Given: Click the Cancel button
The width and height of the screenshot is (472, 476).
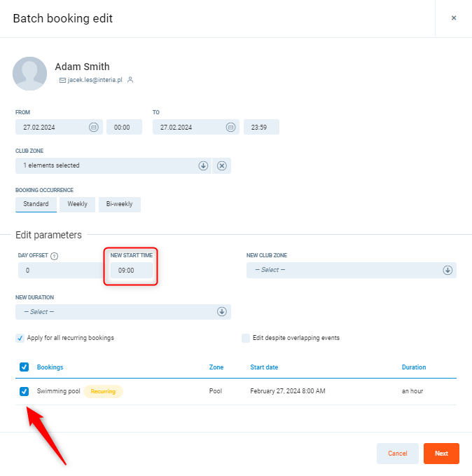Looking at the screenshot, I should click(x=397, y=454).
